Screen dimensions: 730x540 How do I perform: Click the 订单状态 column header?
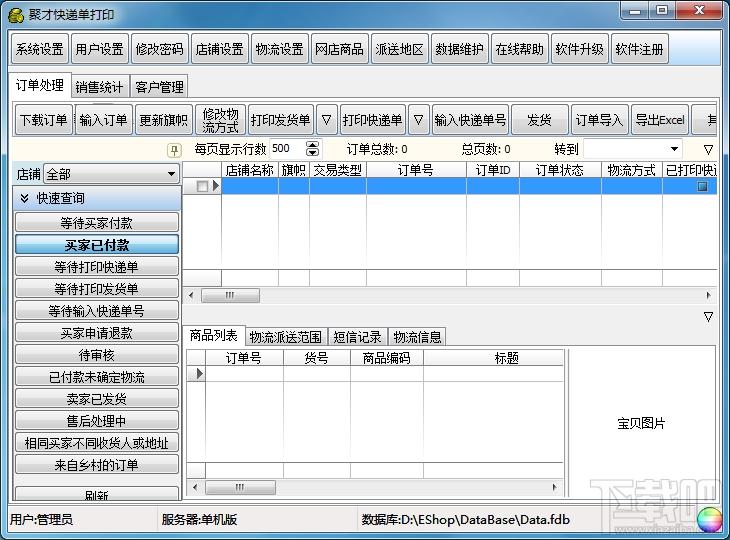[560, 170]
